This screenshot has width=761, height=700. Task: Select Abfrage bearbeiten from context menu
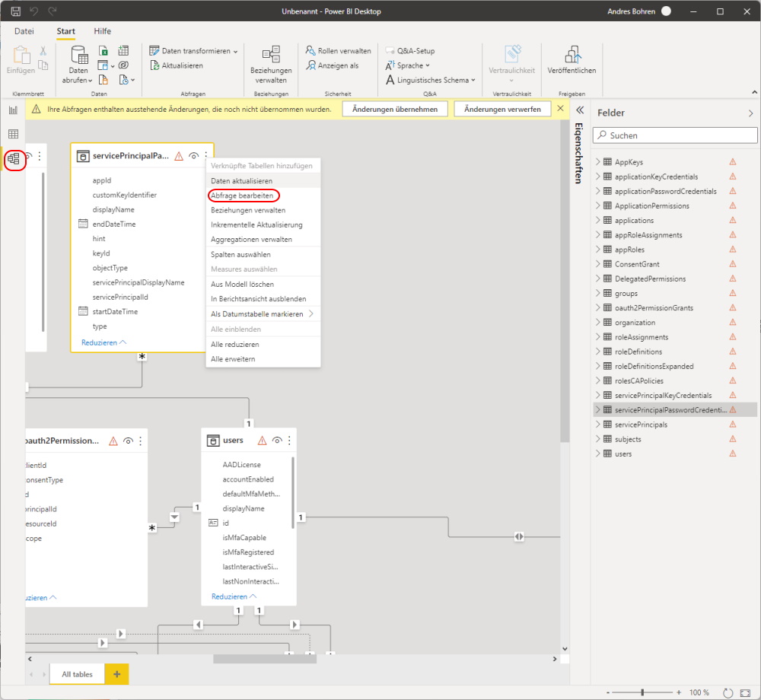click(242, 196)
